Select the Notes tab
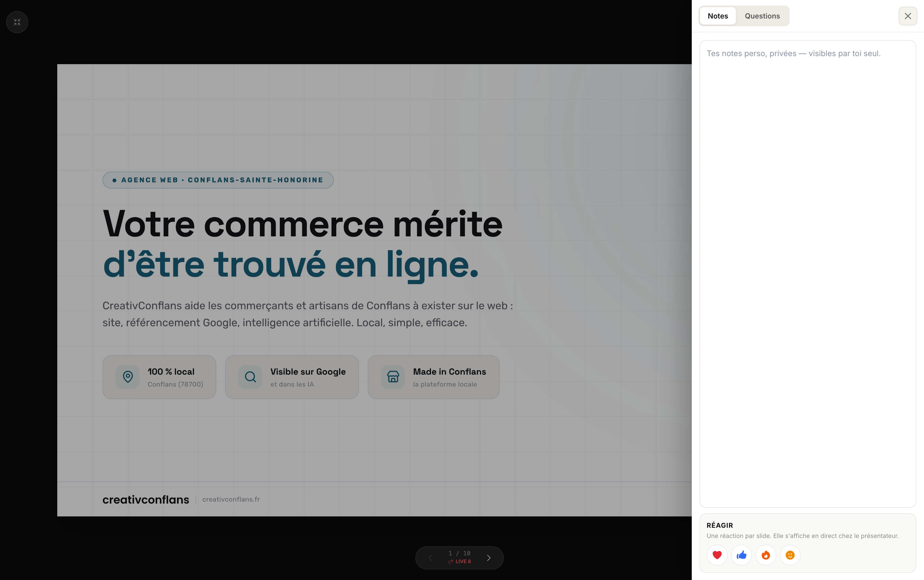The image size is (924, 580). pyautogui.click(x=718, y=16)
